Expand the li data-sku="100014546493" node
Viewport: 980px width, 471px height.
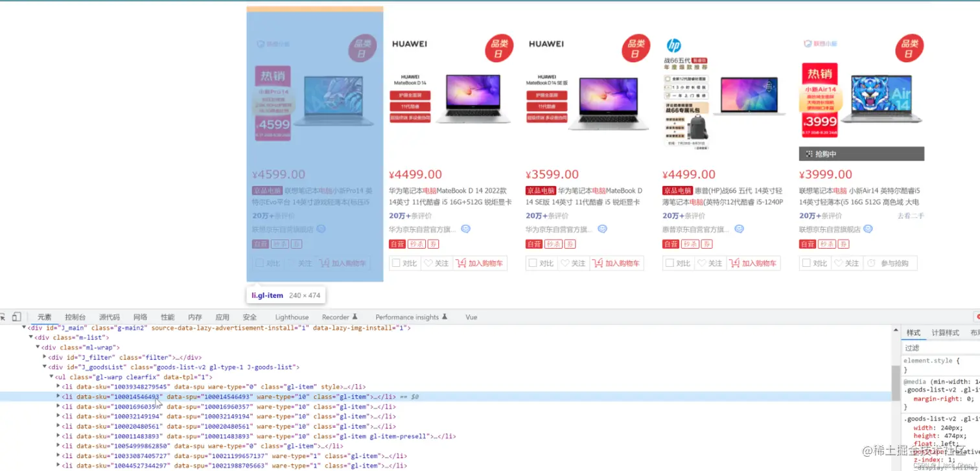tap(59, 396)
